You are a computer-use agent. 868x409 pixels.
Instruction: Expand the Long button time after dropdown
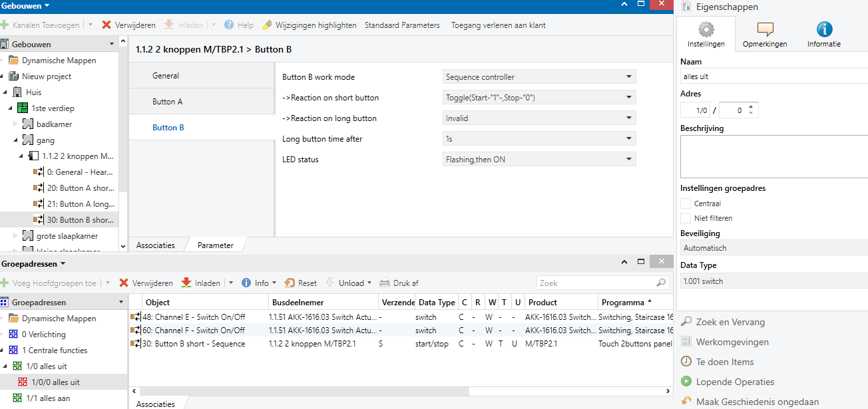point(539,139)
